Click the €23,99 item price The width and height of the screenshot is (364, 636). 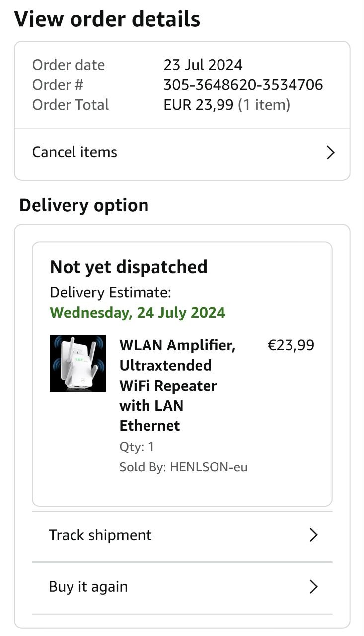click(291, 345)
